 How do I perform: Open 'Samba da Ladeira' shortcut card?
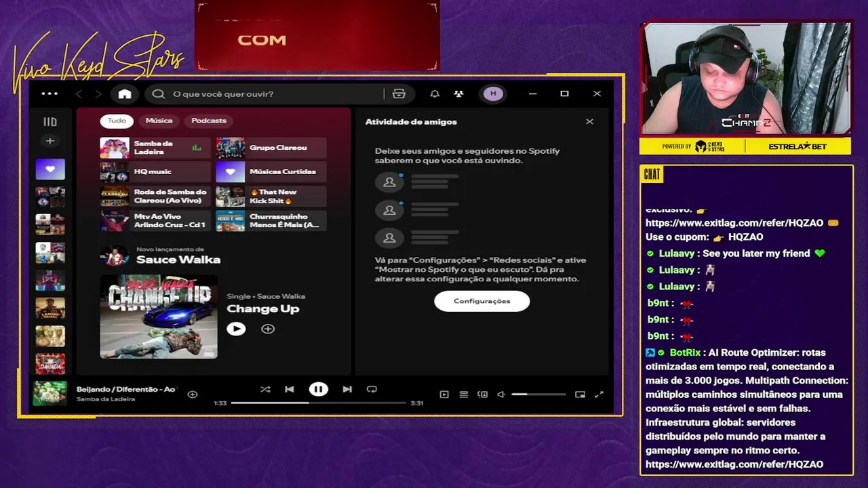(x=155, y=148)
